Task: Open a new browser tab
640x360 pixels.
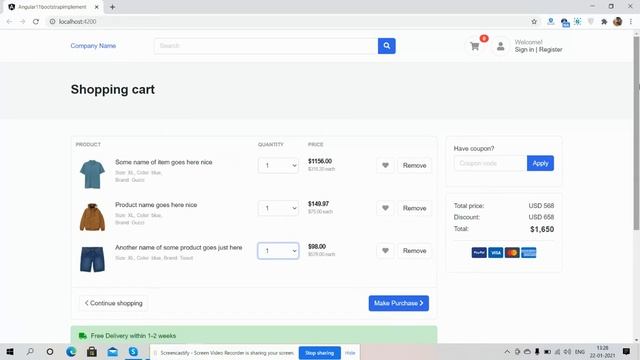Action: pos(112,7)
